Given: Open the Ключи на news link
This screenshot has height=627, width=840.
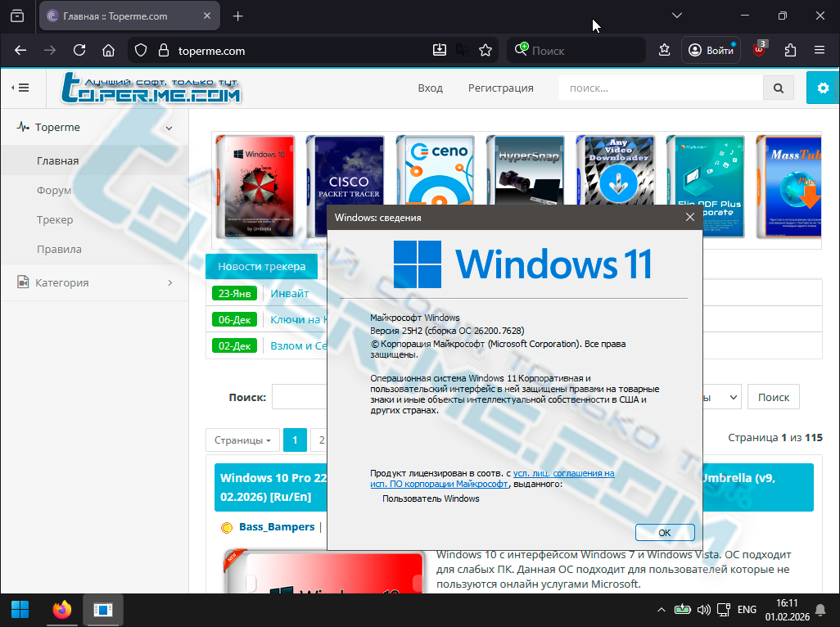Looking at the screenshot, I should coord(298,320).
